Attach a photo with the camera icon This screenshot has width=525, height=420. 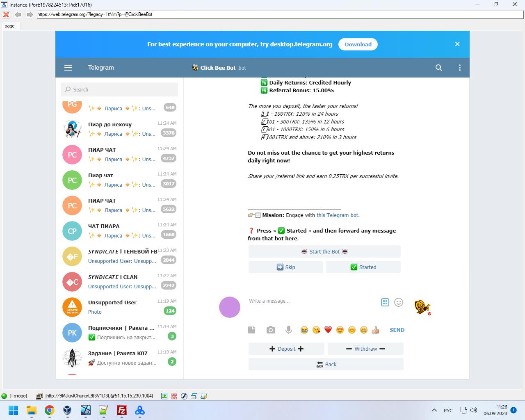tap(271, 330)
